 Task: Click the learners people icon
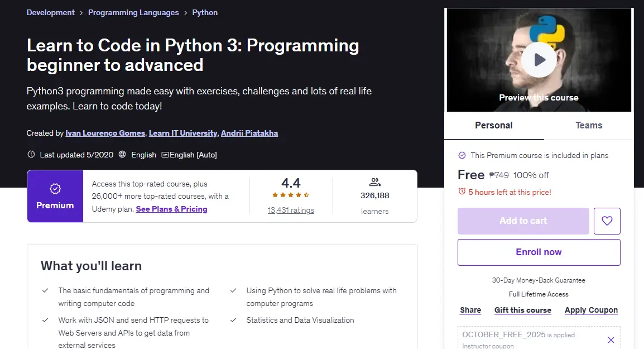374,181
